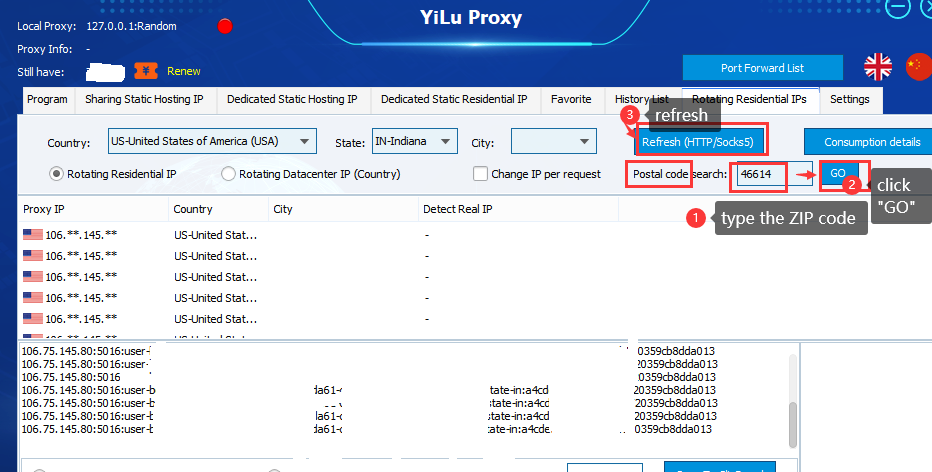Open the Settings tab
932x472 pixels.
tap(849, 100)
